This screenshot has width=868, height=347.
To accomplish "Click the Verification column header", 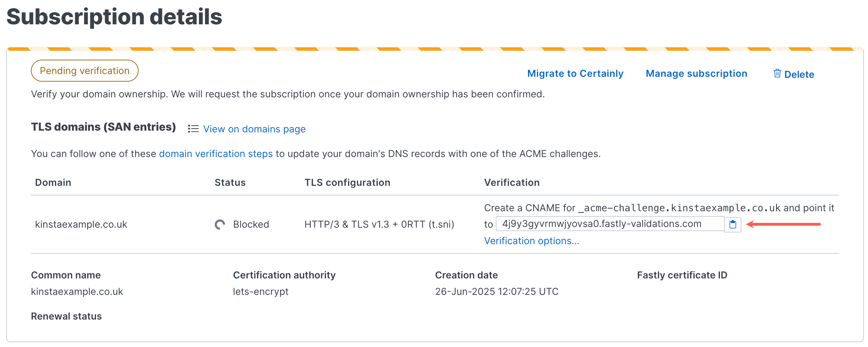I will pyautogui.click(x=512, y=182).
